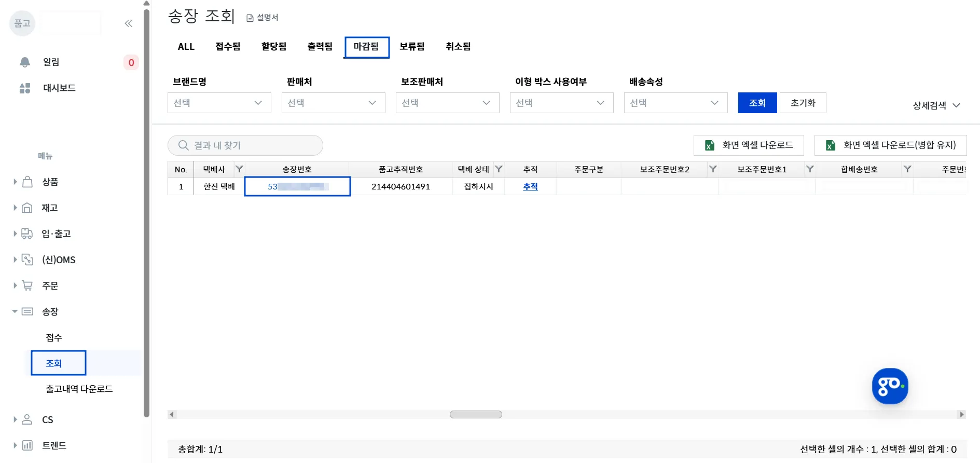Click the 품고 logo avatar
The width and height of the screenshot is (980, 463).
(x=22, y=23)
